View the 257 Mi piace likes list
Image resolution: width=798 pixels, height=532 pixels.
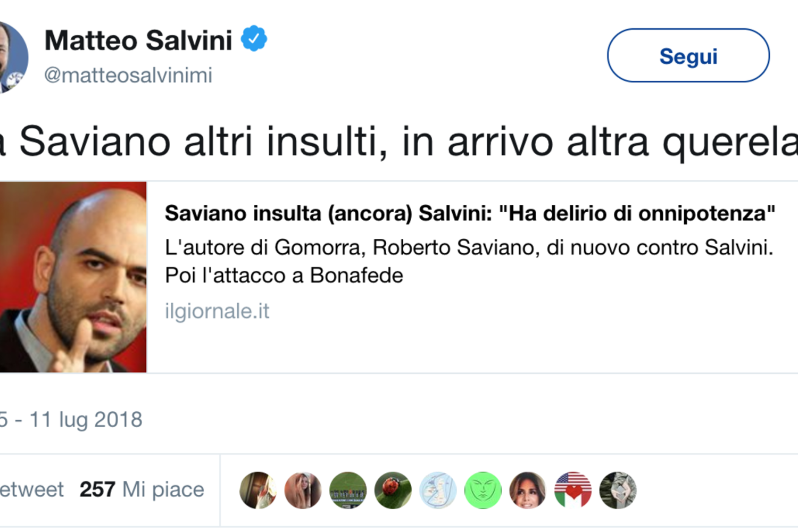pyautogui.click(x=142, y=489)
